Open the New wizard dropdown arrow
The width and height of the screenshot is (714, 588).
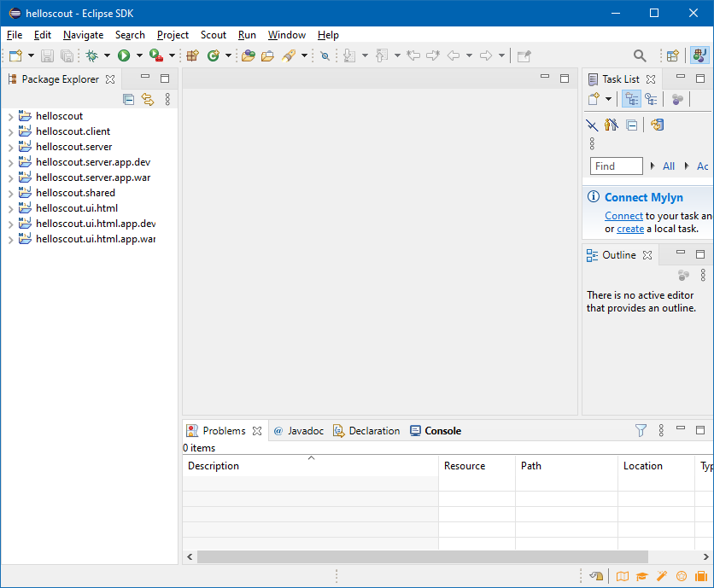29,55
